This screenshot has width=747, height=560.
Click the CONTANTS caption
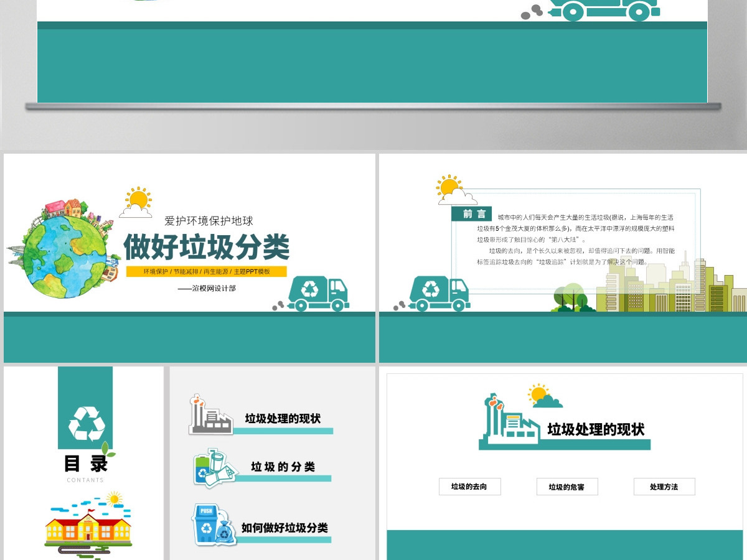pyautogui.click(x=85, y=480)
